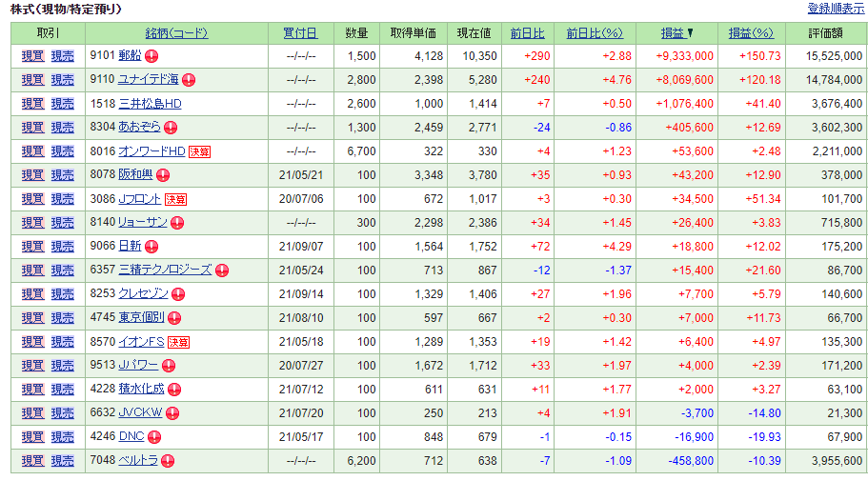
Task: Click the 決算 badge beside Jフロント
Action: pos(175,199)
